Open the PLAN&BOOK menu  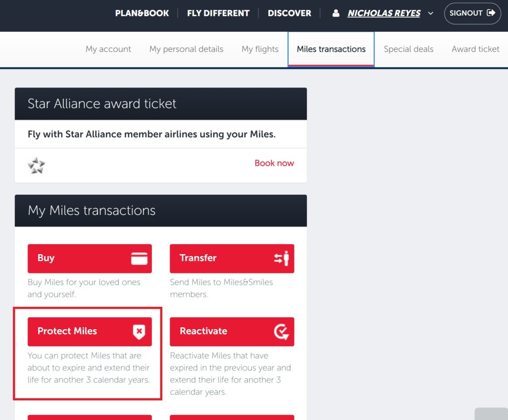tap(142, 13)
